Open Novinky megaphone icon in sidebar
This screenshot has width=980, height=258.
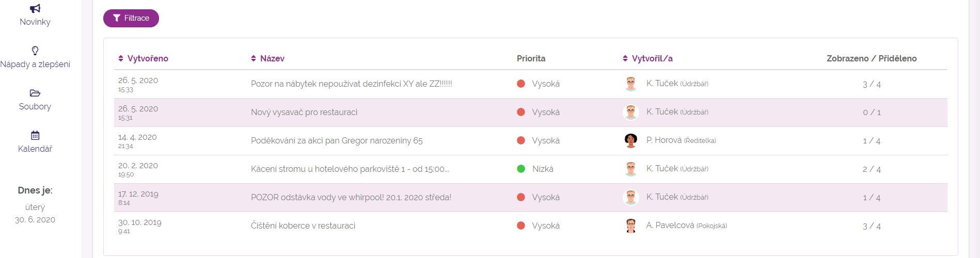pos(35,8)
